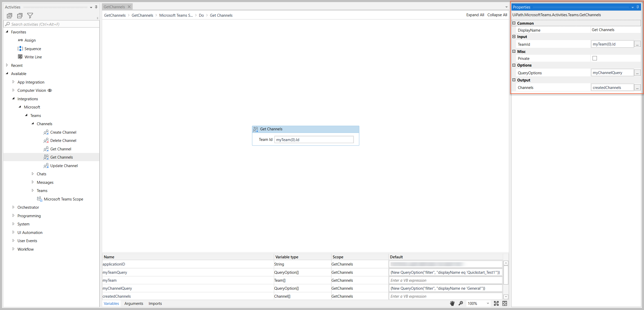Select the Update Channel activity icon

[x=46, y=166]
